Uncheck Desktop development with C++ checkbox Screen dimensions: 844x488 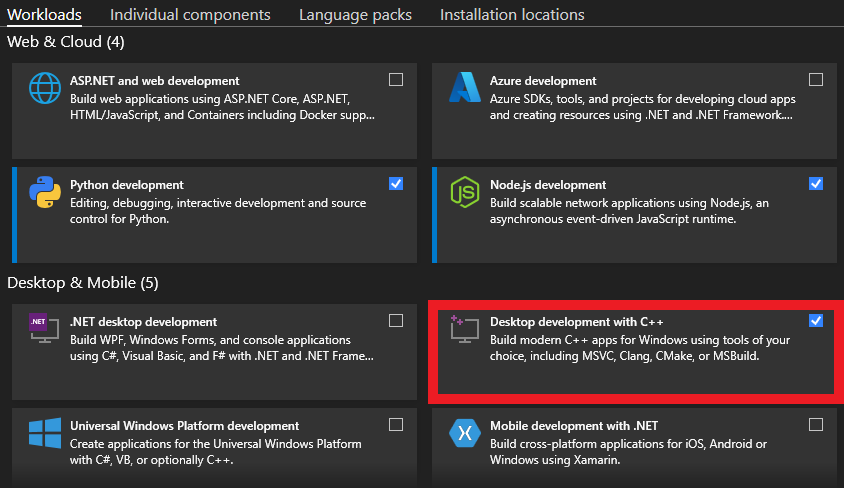pos(815,321)
